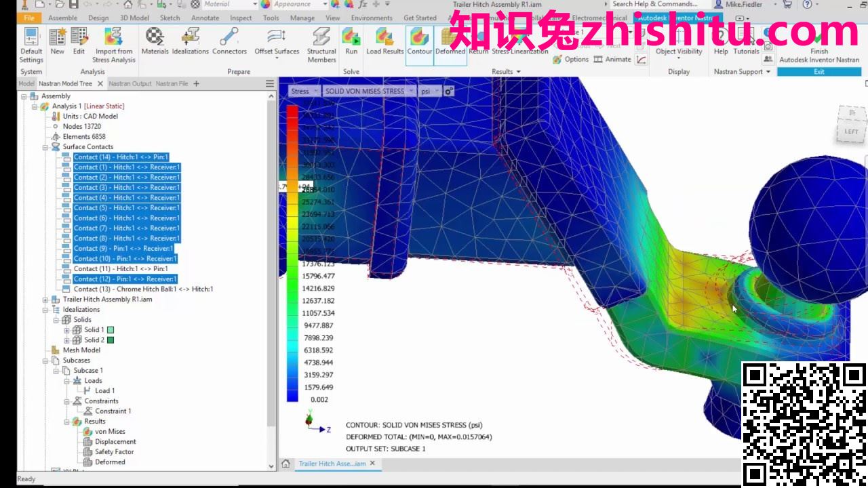Expand the Nastran Support panel dropdown
Viewport: 868px width, 488px height.
coord(742,72)
